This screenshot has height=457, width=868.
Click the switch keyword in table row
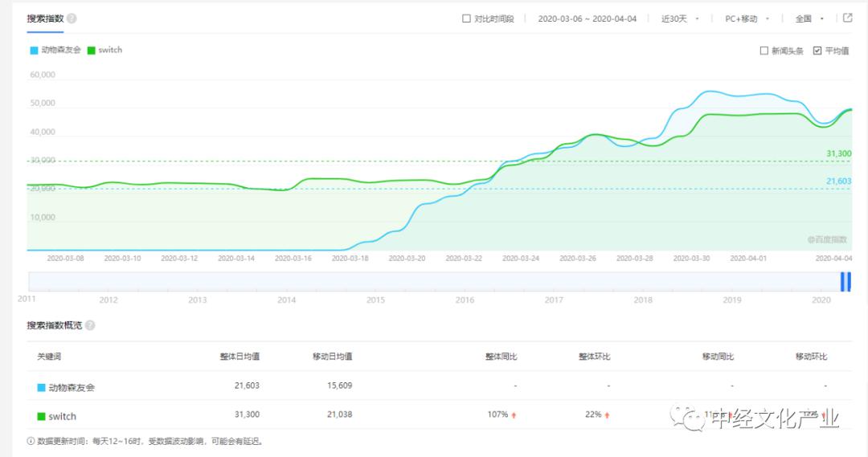(62, 417)
